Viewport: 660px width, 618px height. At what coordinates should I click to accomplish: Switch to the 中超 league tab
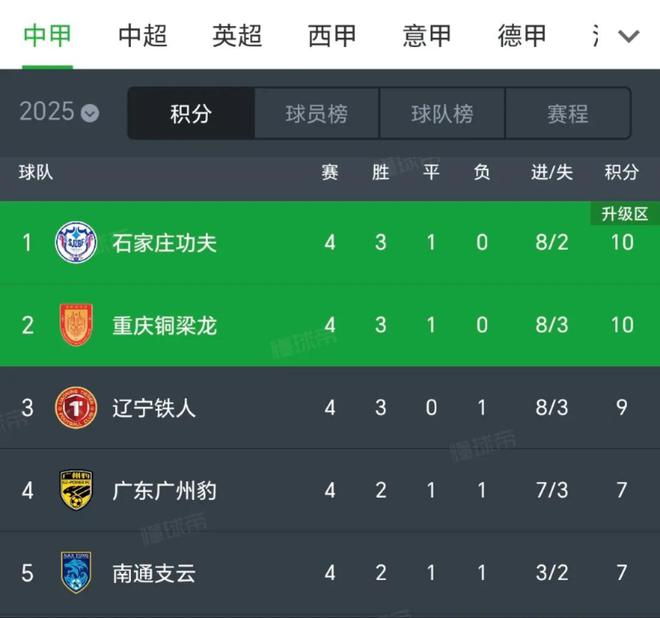143,36
